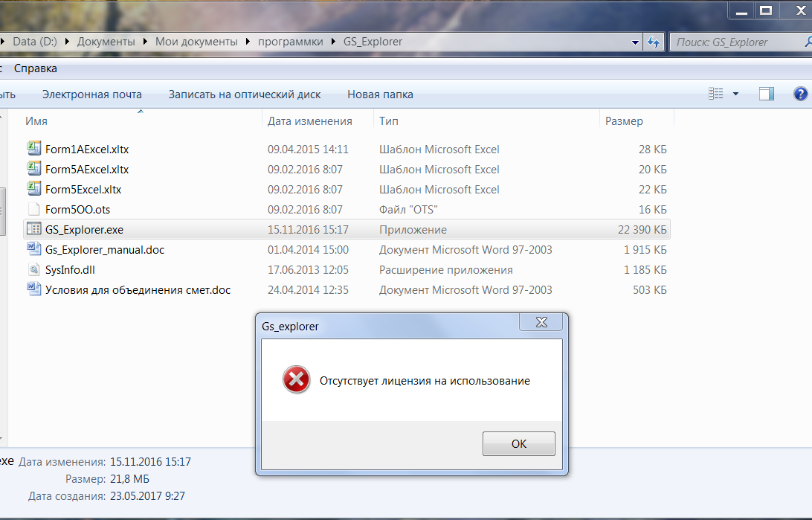Open the view options dropdown arrow
This screenshot has width=812, height=520.
pos(735,94)
